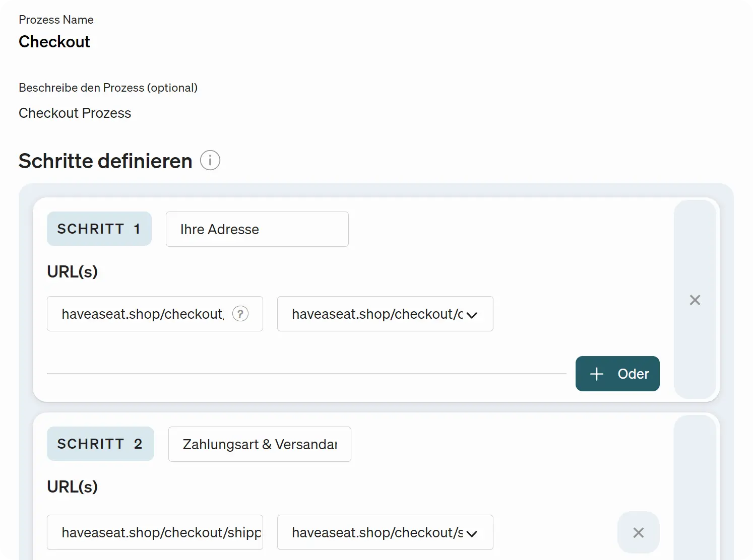The width and height of the screenshot is (753, 560).
Task: Click the info icon beside Schritte definieren
Action: click(210, 161)
